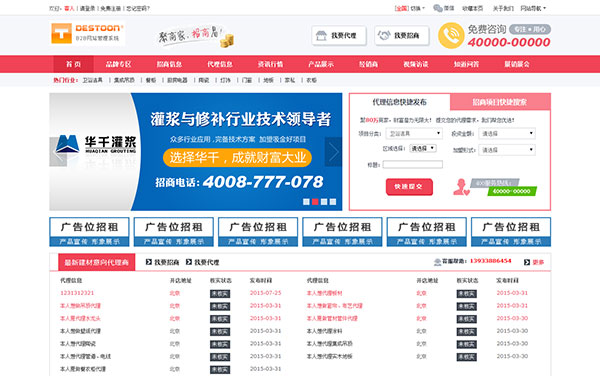Select the first banner pagination dot
600x376 pixels.
[x=306, y=202]
